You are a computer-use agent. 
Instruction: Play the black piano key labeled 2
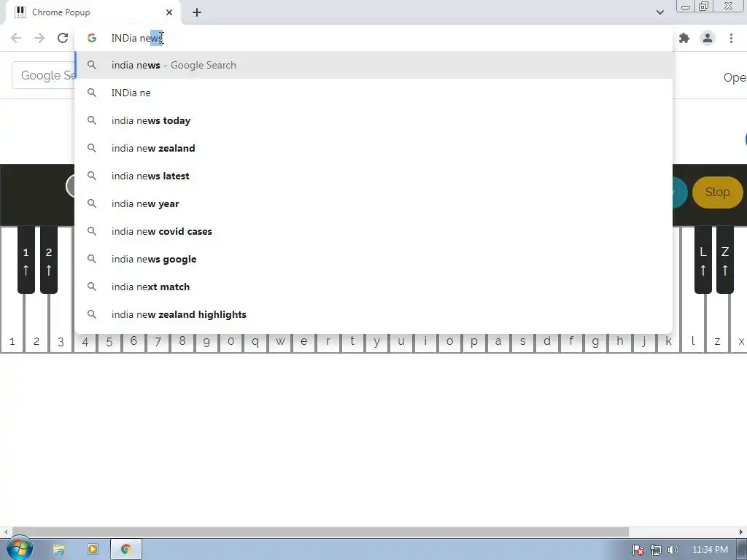click(49, 260)
